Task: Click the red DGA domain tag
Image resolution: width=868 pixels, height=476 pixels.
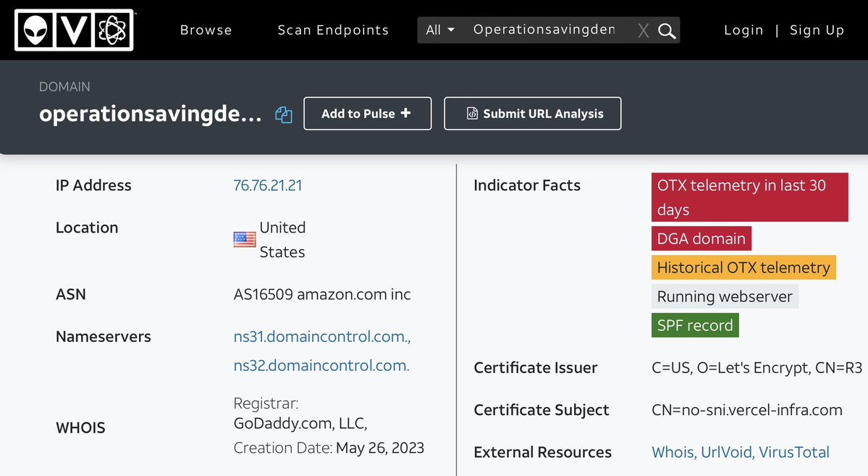Action: click(x=701, y=238)
